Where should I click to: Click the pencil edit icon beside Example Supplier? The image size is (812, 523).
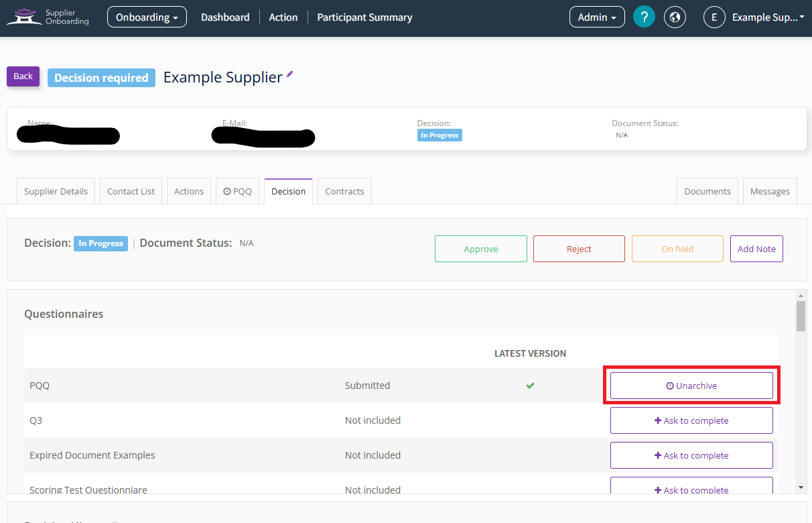pos(290,74)
